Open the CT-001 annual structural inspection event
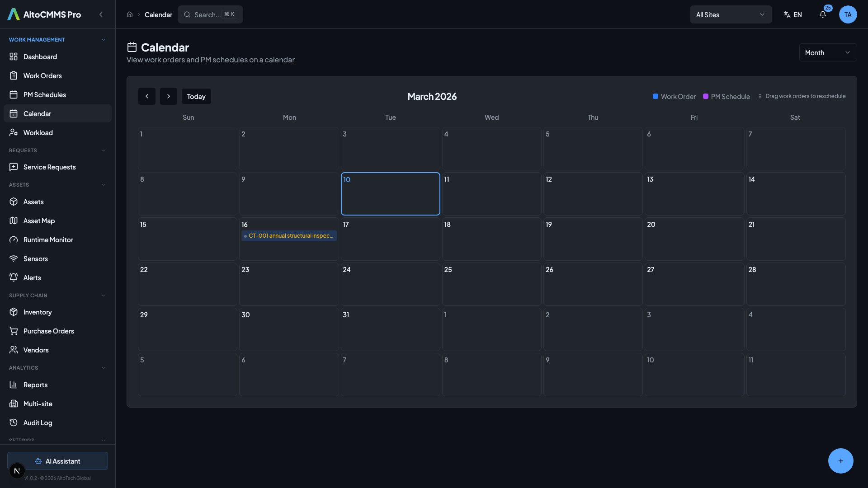 click(289, 235)
